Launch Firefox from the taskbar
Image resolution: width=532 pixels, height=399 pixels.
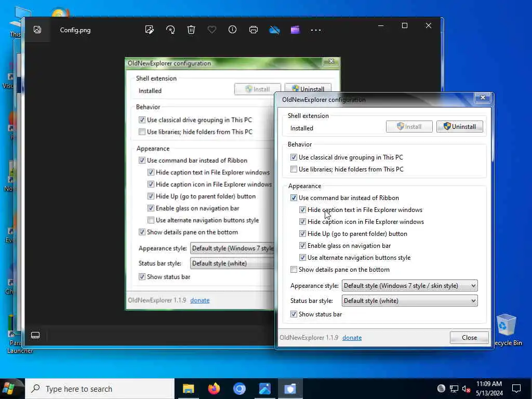tap(214, 389)
